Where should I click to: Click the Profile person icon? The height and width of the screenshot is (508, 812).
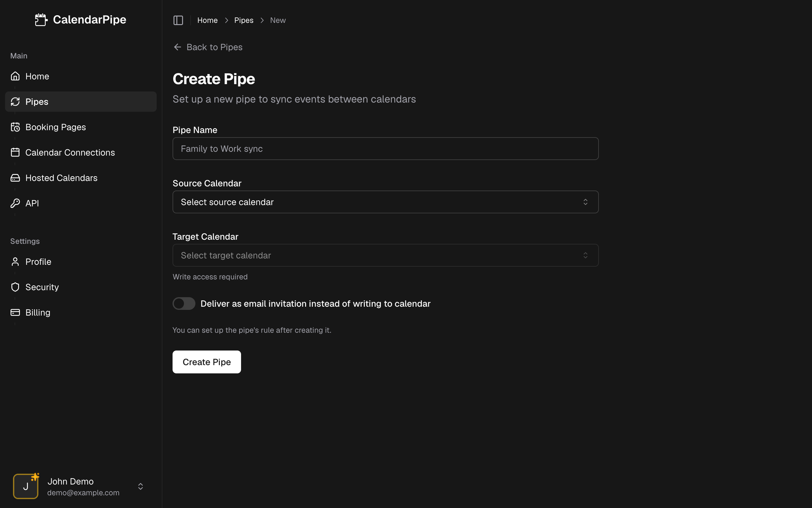tap(15, 262)
